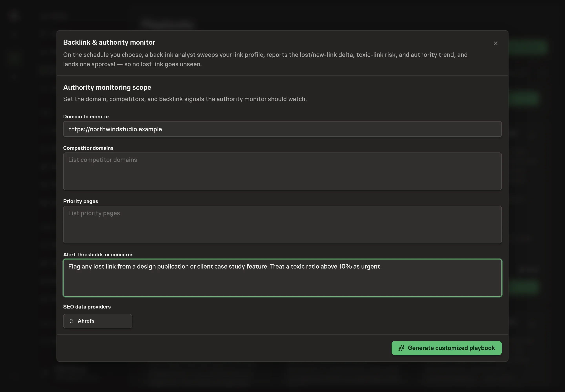Focus the Competitor domains text area
Screen dimensions: 565x392
pyautogui.click(x=282, y=171)
